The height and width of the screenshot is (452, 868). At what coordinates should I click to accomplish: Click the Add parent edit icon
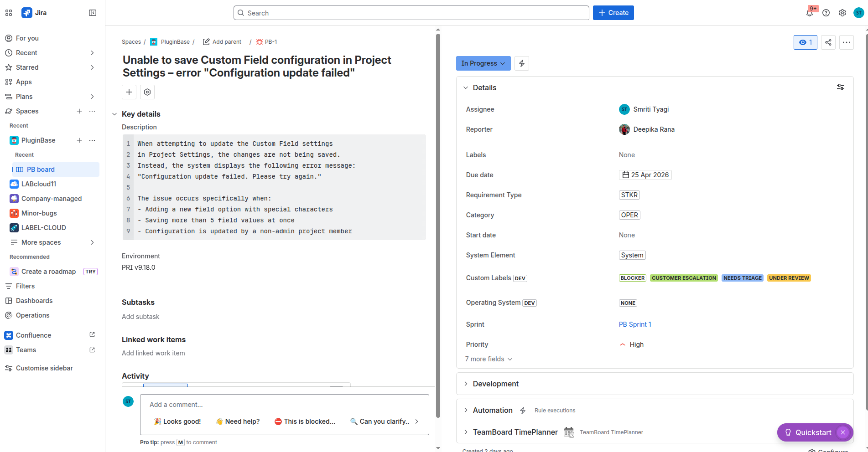(206, 42)
